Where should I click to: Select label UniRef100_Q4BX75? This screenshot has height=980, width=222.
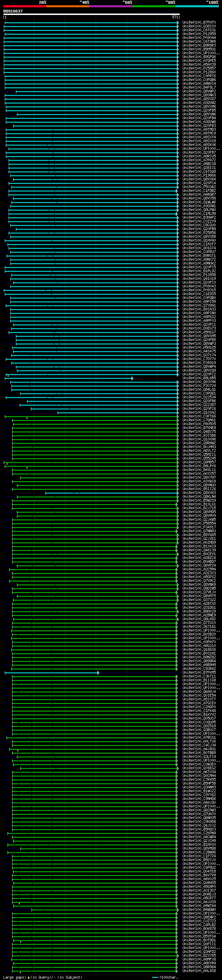click(x=199, y=432)
